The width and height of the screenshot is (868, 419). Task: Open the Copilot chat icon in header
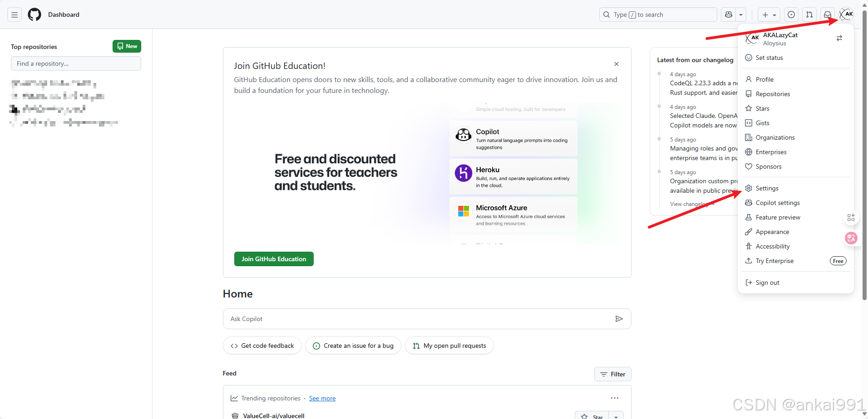(729, 15)
